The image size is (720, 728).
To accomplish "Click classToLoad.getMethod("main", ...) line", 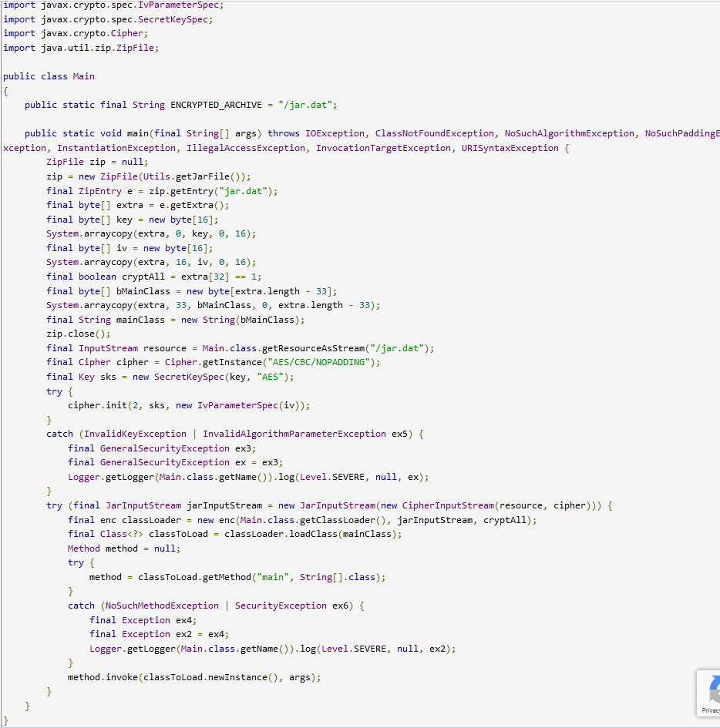I will [237, 577].
